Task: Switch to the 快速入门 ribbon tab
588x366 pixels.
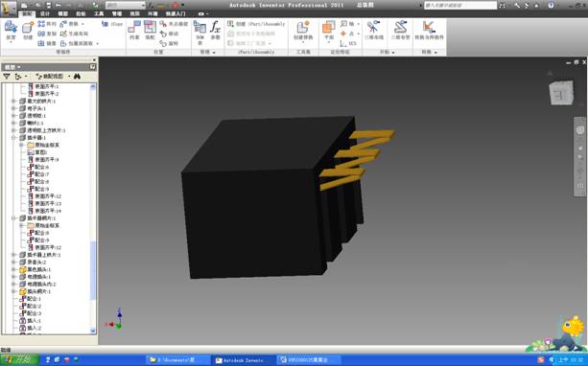Action: click(176, 13)
